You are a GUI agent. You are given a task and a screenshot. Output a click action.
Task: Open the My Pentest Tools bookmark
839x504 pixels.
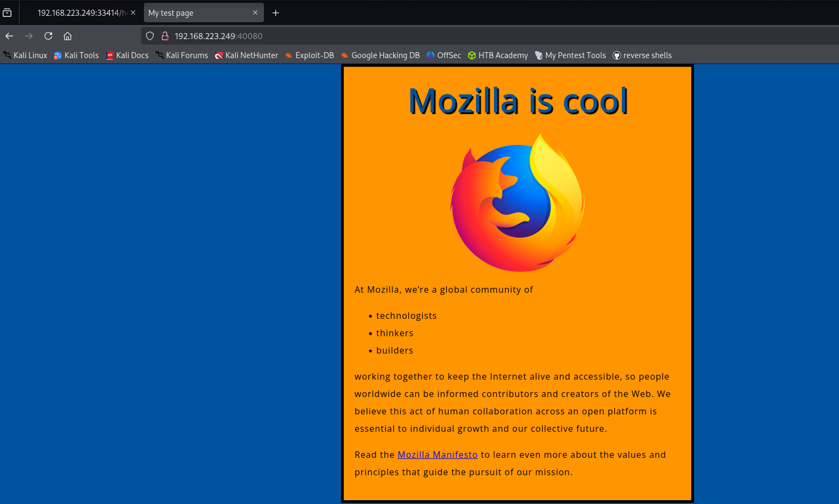pos(570,55)
